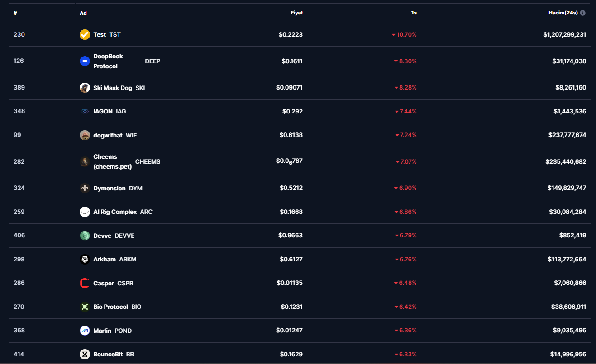The image size is (596, 364).
Task: Open the AI Rig Complex link
Action: point(115,212)
